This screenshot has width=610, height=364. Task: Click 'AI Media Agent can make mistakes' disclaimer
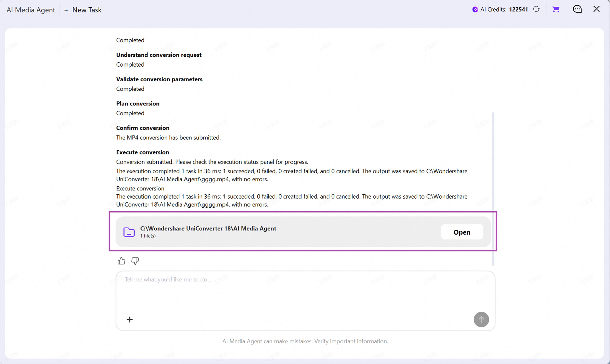point(305,341)
